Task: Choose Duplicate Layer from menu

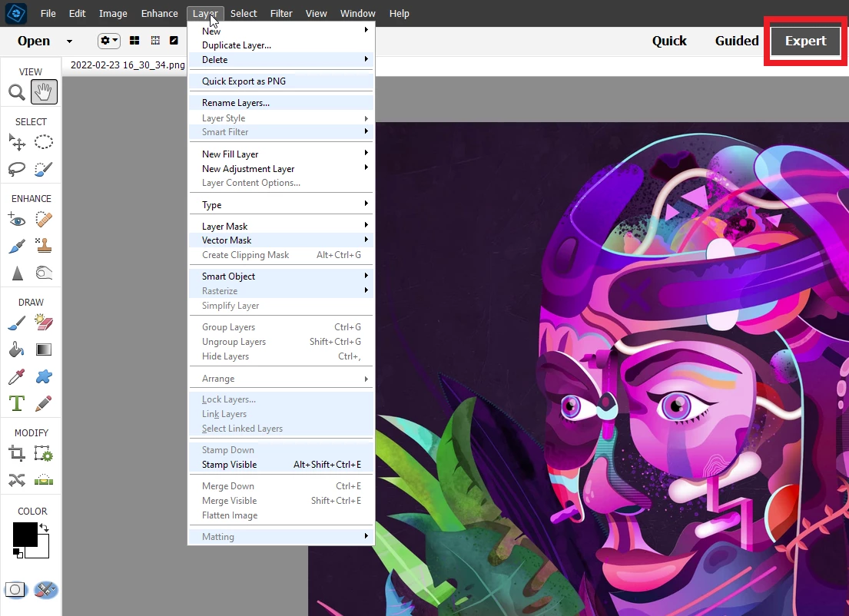Action: tap(281, 45)
